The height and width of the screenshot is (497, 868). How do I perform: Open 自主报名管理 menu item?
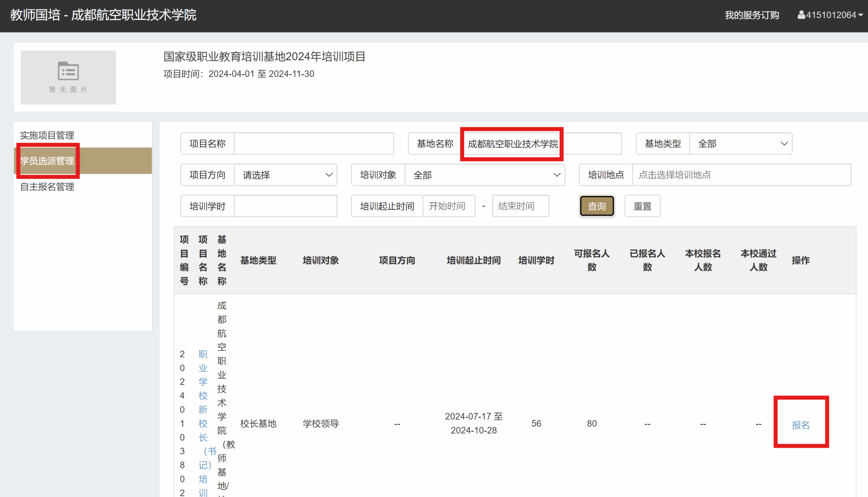click(47, 187)
